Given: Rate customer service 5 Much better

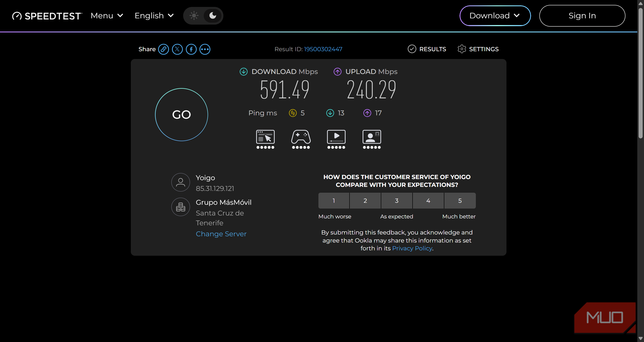Looking at the screenshot, I should pyautogui.click(x=460, y=201).
